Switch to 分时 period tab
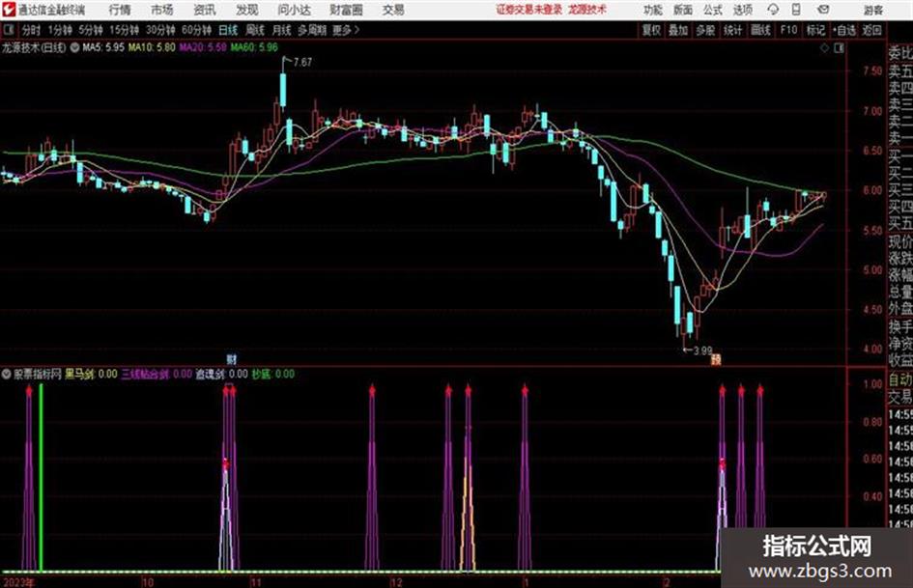913x588 pixels. tap(32, 30)
